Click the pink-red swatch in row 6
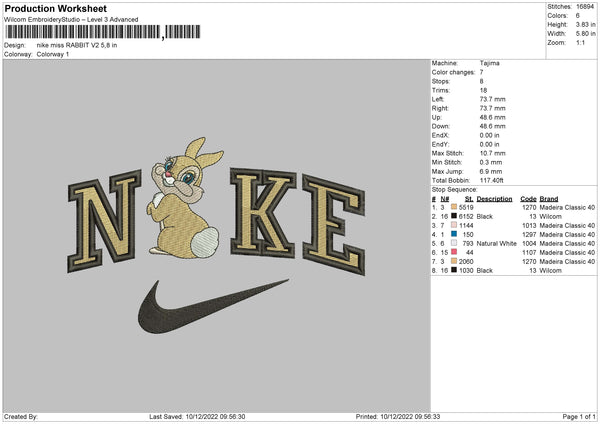 click(454, 252)
